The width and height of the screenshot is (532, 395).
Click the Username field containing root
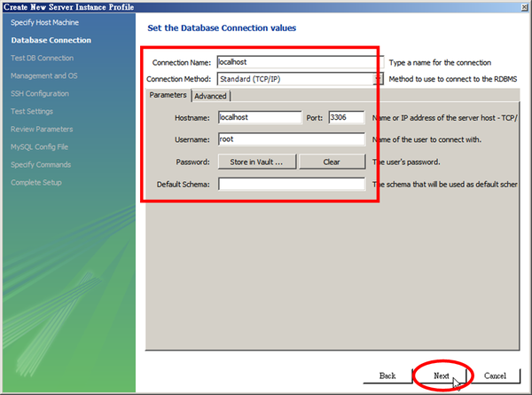pyautogui.click(x=292, y=139)
